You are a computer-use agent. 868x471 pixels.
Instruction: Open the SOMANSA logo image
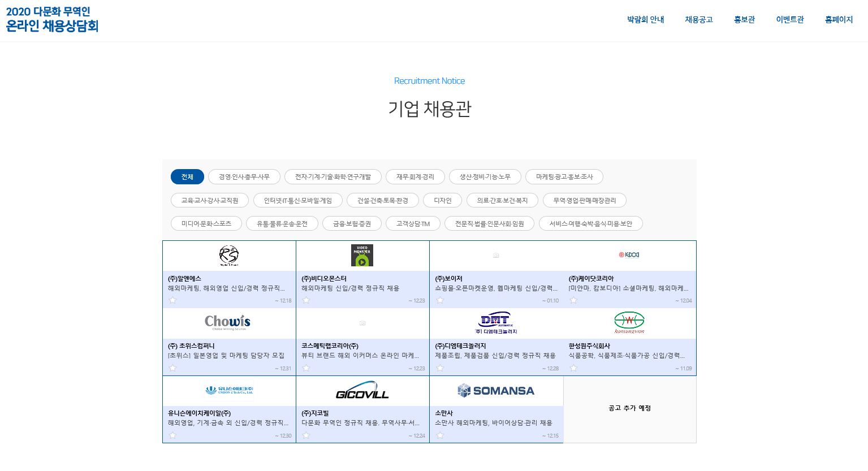496,390
